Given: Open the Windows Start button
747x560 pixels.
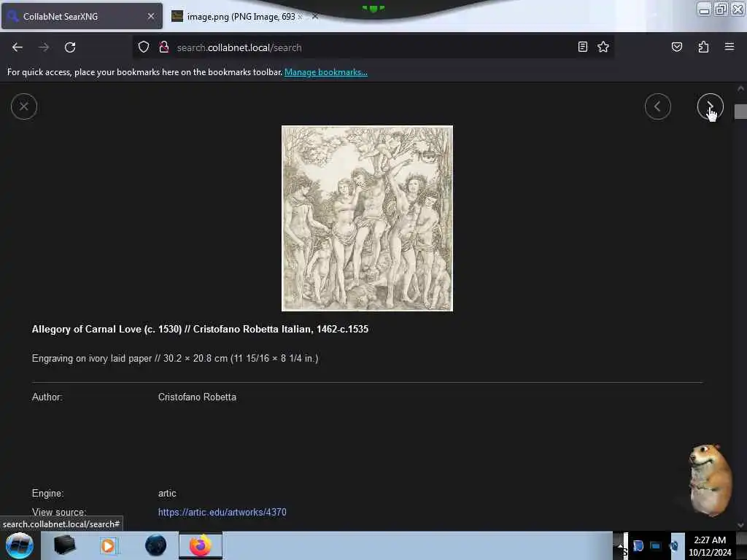Looking at the screenshot, I should [x=20, y=545].
